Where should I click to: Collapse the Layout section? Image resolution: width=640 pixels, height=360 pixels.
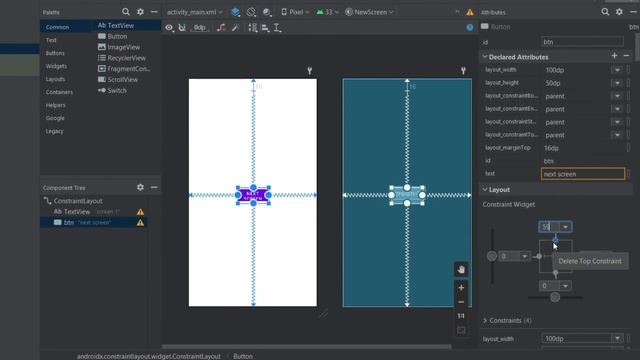485,190
